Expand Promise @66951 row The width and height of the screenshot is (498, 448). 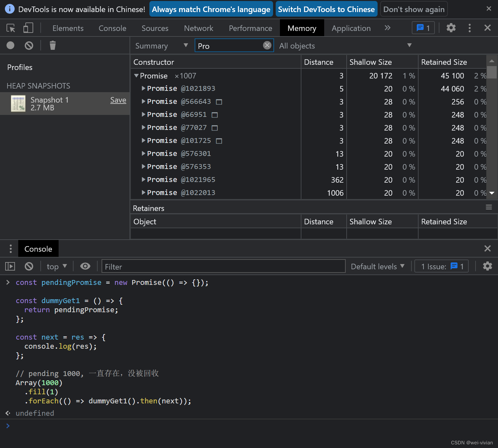(144, 114)
